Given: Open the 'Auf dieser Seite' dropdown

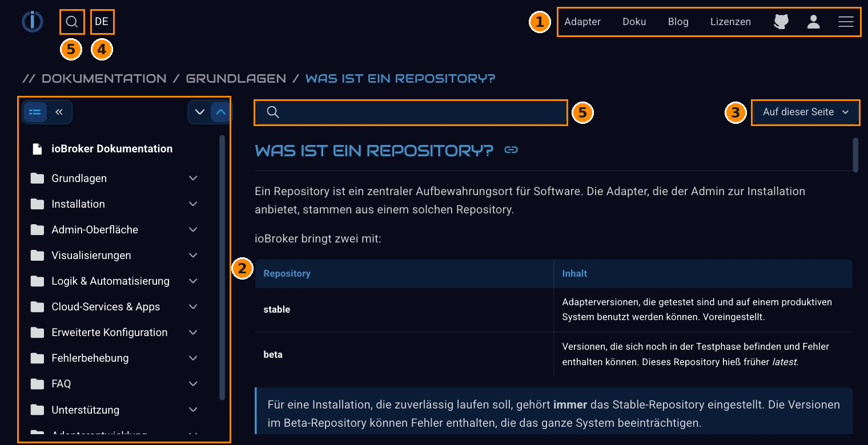Looking at the screenshot, I should (805, 112).
